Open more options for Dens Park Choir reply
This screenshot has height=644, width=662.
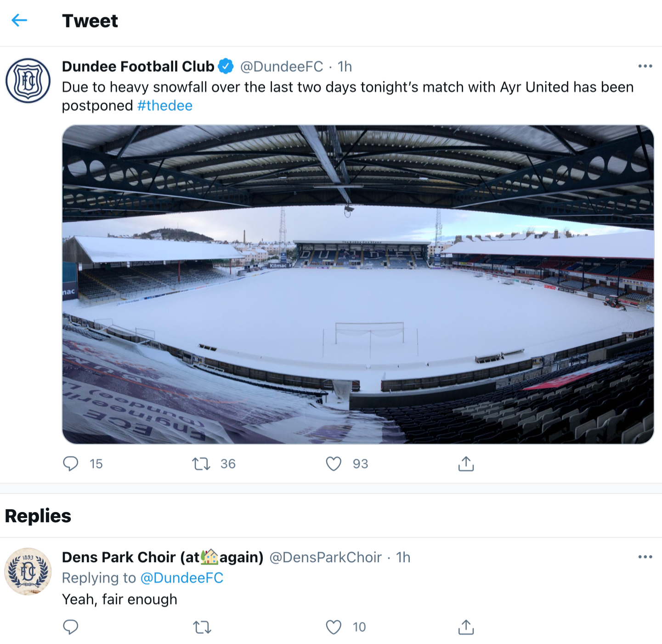645,557
